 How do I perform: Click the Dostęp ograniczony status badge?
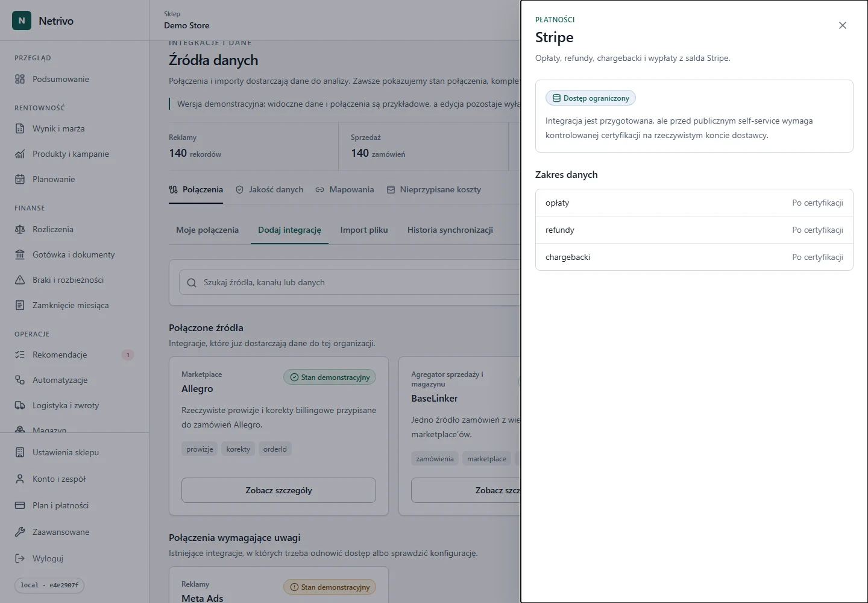pos(591,98)
